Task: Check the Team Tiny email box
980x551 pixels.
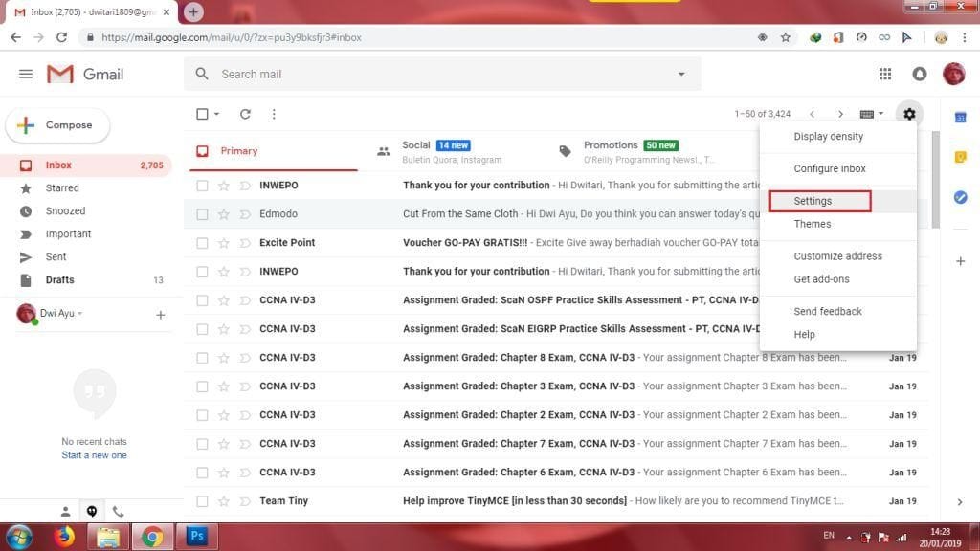Action: click(x=202, y=501)
